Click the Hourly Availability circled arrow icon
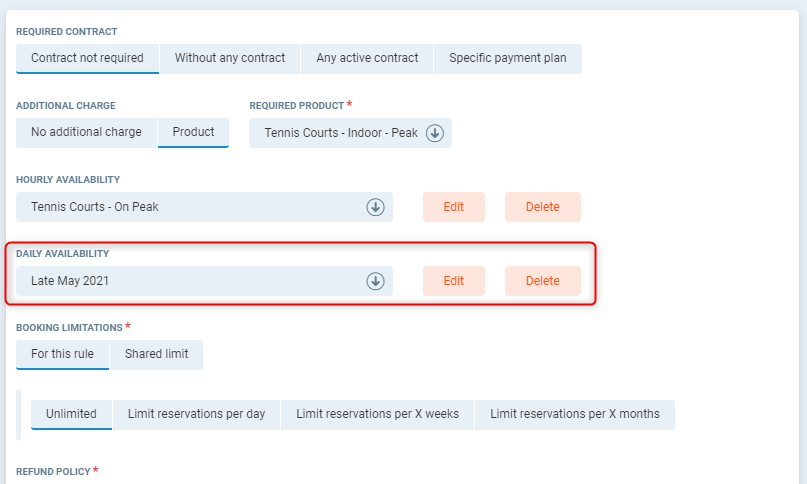Screen dimensions: 807x484 coord(376,207)
